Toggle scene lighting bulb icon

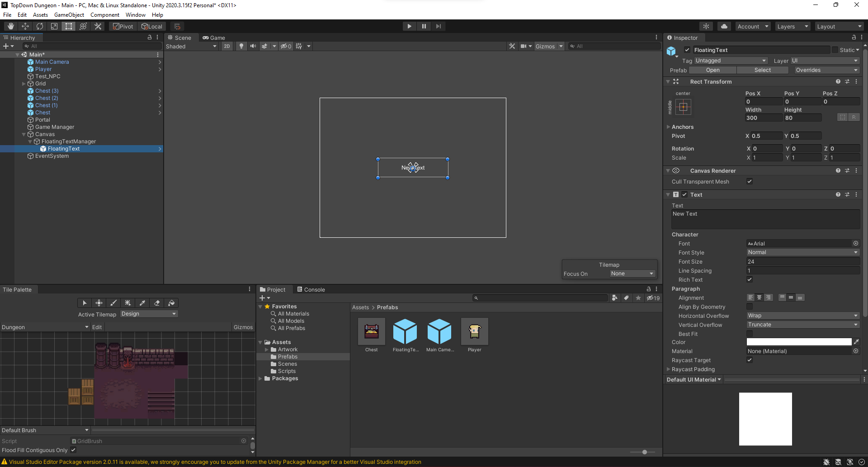tap(241, 46)
